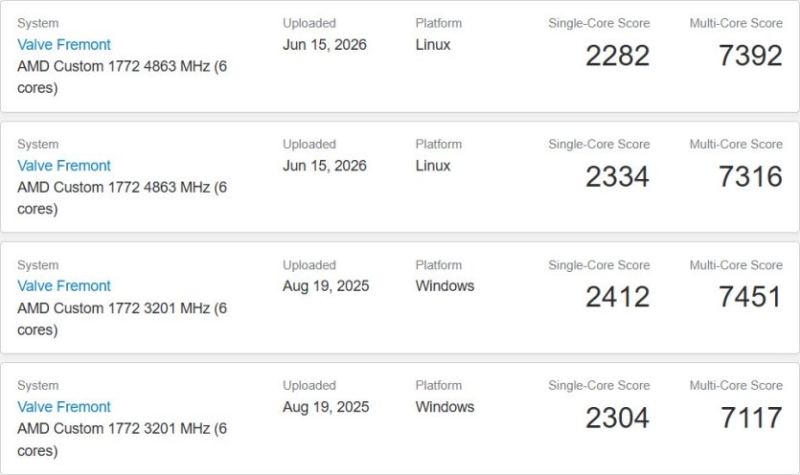Open Valve Fremont link for 7117 multi-core result
The width and height of the screenshot is (800, 475).
tap(64, 407)
